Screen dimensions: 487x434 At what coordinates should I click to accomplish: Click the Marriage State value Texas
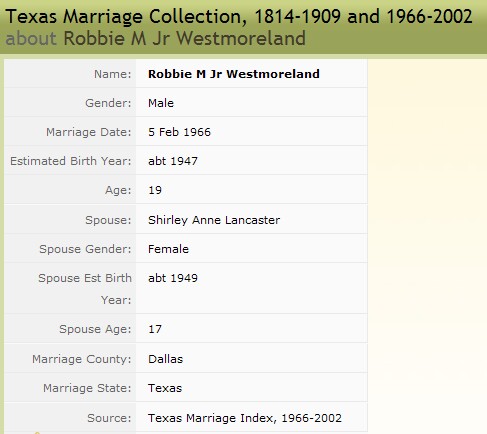(165, 388)
